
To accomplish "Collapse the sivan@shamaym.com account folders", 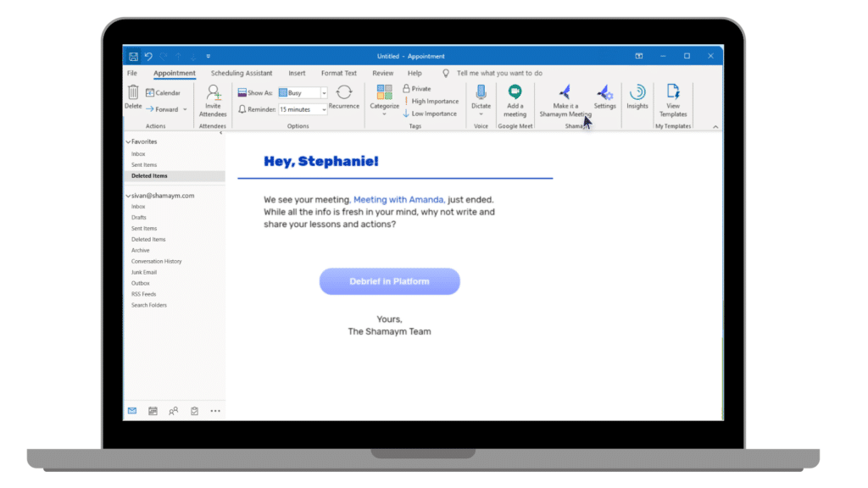I will (129, 196).
